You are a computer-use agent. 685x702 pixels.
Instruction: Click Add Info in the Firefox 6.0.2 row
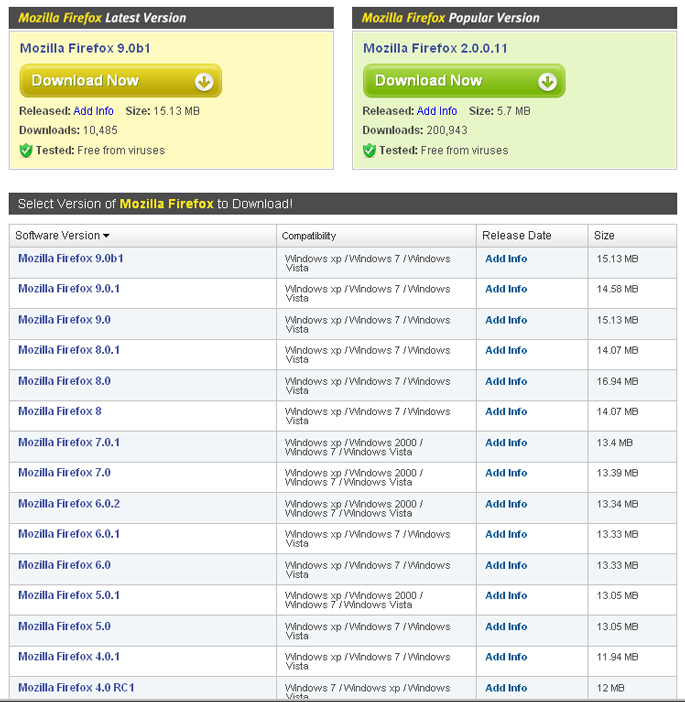pyautogui.click(x=506, y=504)
